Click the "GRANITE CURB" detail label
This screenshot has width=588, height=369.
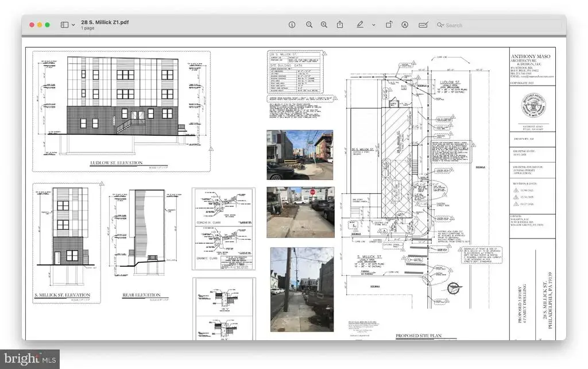pyautogui.click(x=207, y=258)
